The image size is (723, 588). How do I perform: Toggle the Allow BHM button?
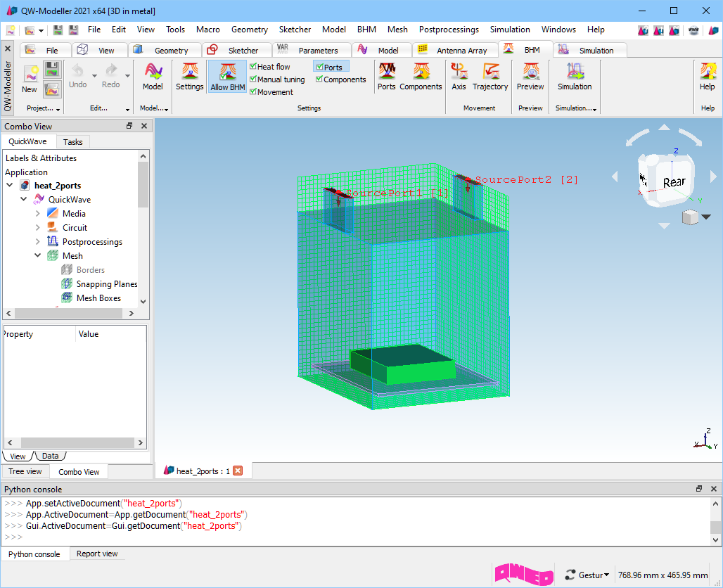tap(228, 77)
